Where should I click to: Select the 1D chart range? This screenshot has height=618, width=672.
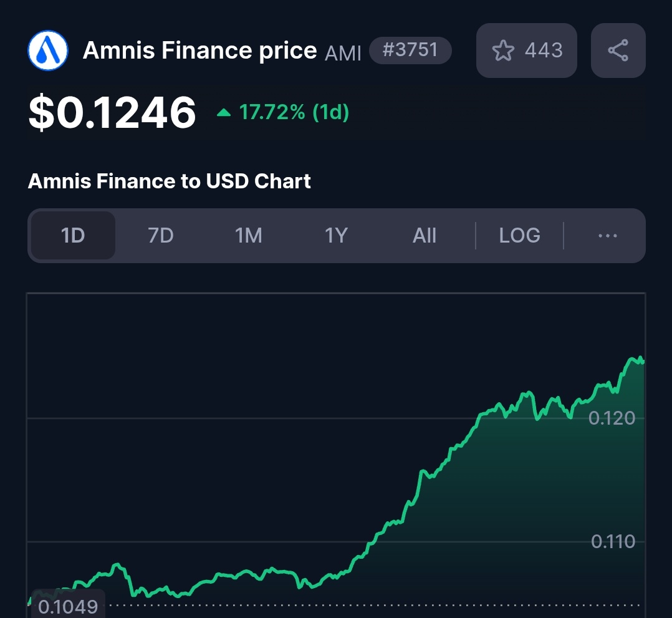click(x=73, y=236)
